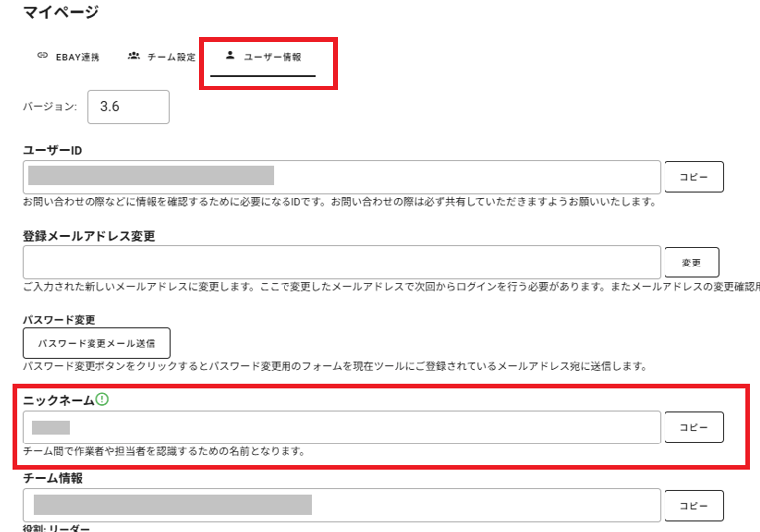
Task: Copy the チーム情報 value
Action: coord(693,505)
